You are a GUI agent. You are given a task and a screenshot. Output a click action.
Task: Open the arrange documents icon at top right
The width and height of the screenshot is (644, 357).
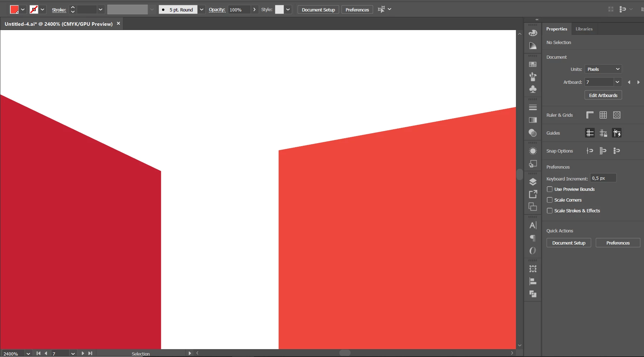tap(611, 9)
